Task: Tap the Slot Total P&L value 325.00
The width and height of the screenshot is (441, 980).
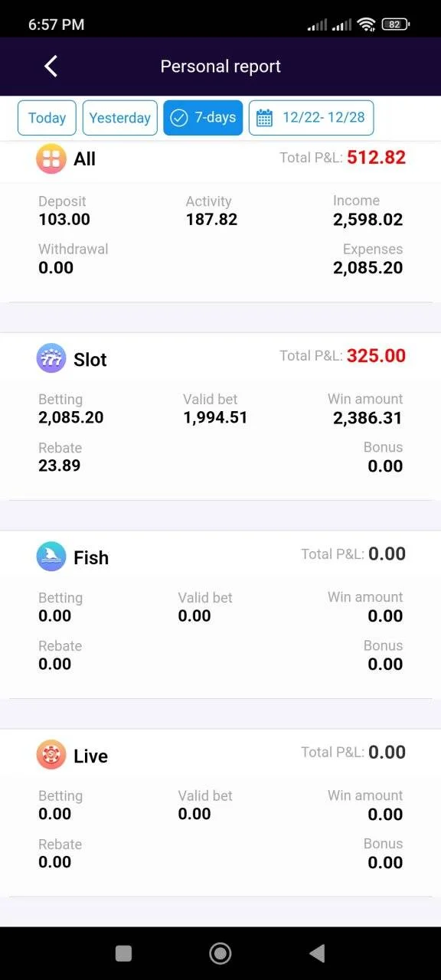Action: coord(376,355)
